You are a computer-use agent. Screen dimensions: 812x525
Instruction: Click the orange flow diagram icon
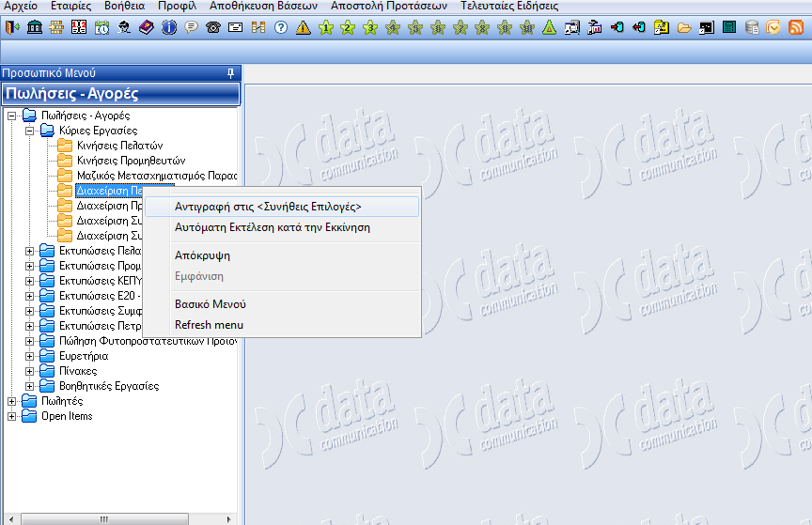(57, 27)
